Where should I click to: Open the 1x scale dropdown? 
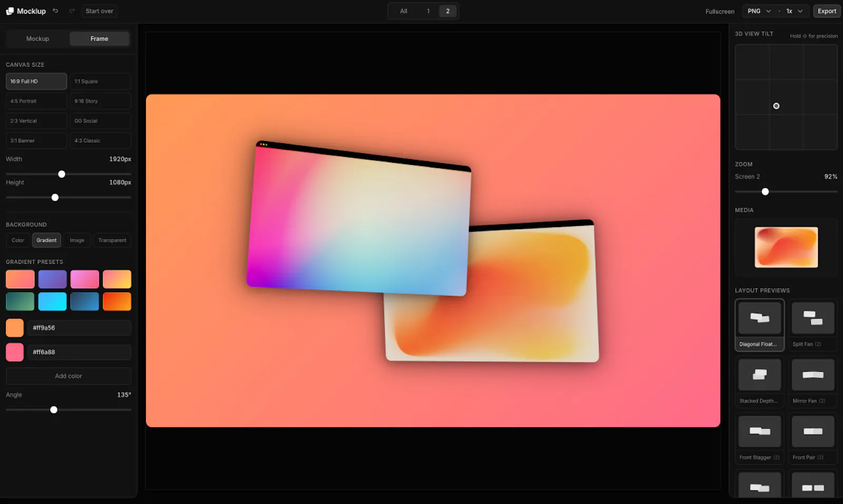(x=795, y=11)
